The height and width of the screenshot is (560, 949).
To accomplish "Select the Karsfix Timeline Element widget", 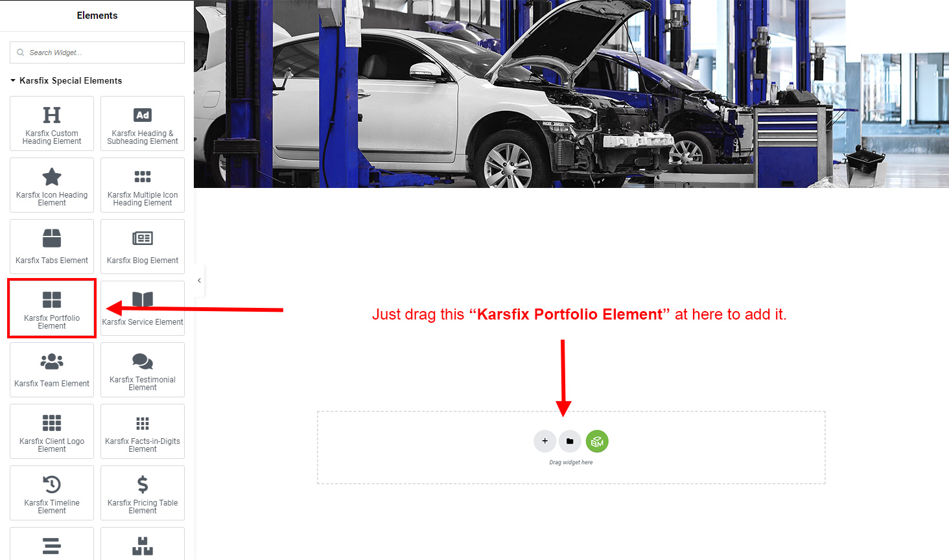I will pos(52,493).
